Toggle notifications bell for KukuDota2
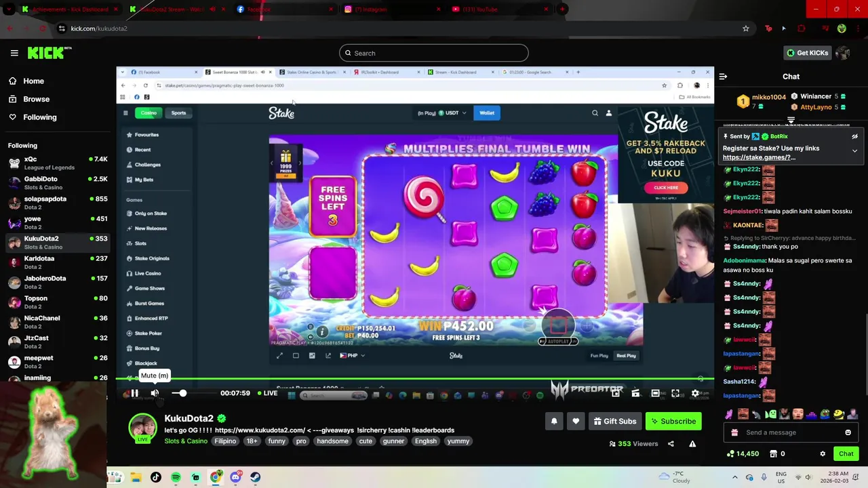 554,421
